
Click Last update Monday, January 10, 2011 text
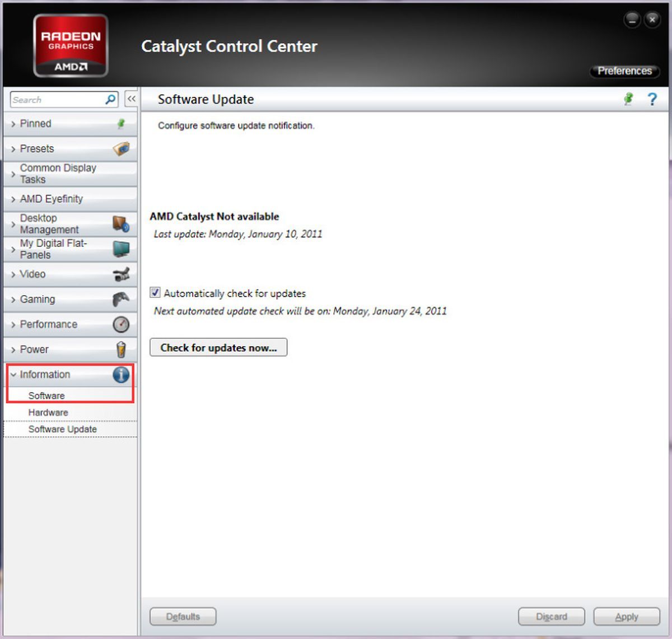pos(238,234)
